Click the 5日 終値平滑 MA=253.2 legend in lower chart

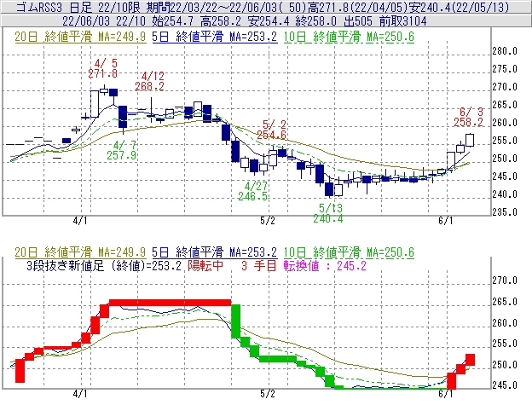coord(215,252)
